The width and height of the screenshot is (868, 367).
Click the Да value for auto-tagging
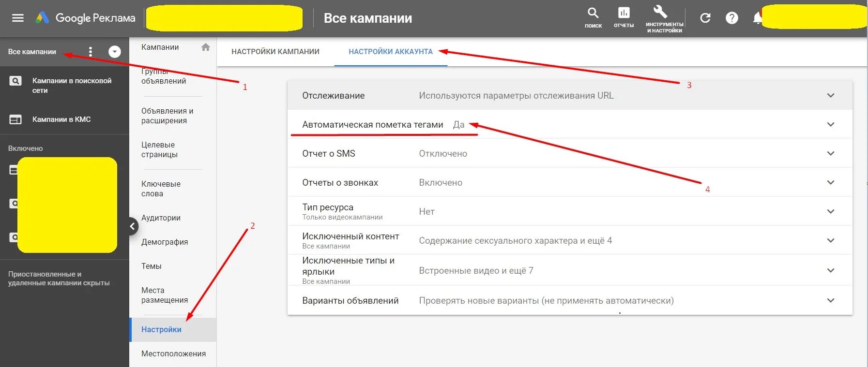coord(458,125)
